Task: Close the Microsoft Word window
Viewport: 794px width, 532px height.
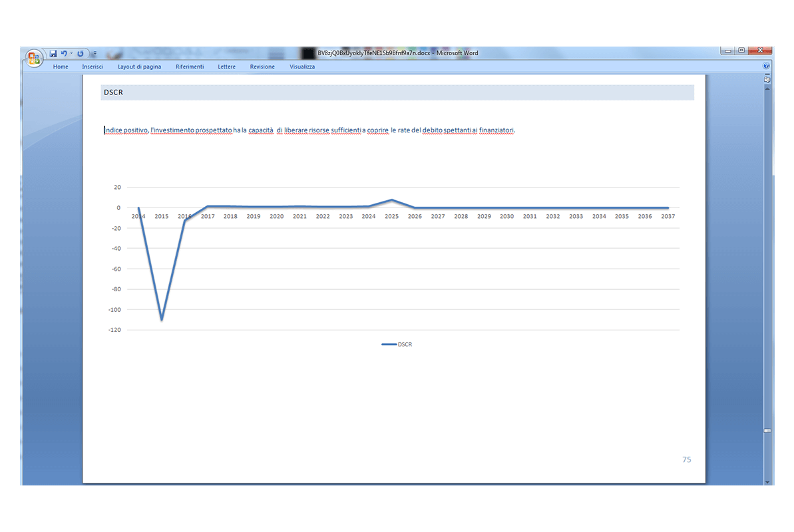Action: click(760, 51)
